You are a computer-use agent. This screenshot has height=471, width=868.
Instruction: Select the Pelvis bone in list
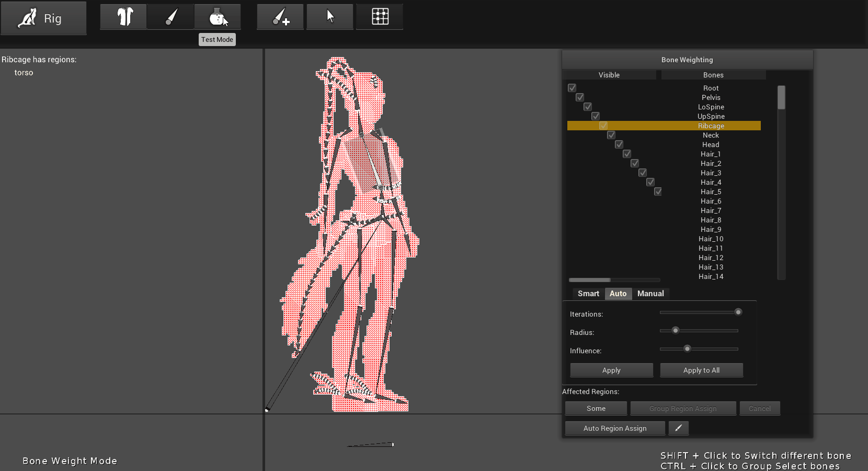coord(711,97)
